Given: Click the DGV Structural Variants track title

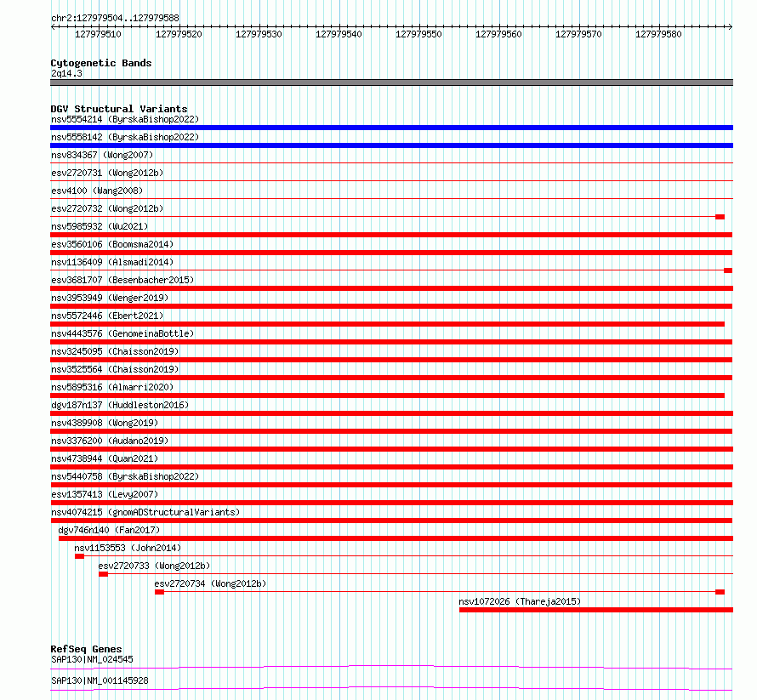Looking at the screenshot, I should 119,109.
